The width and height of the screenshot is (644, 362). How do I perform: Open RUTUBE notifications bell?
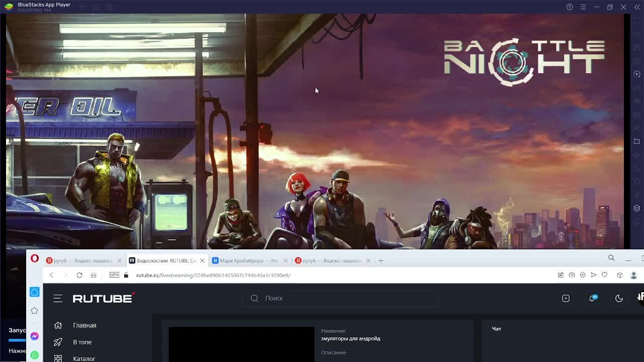tap(593, 298)
